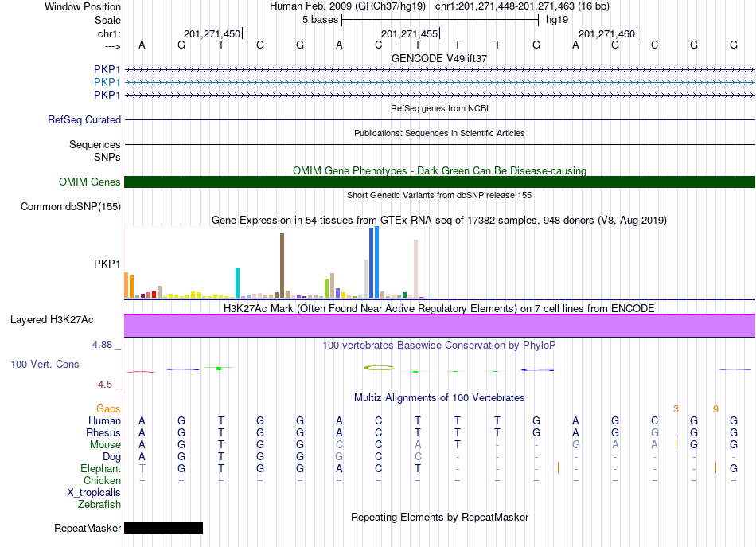Click the cyan bar in GTEx expression chart
This screenshot has height=547, width=756.
point(237,283)
